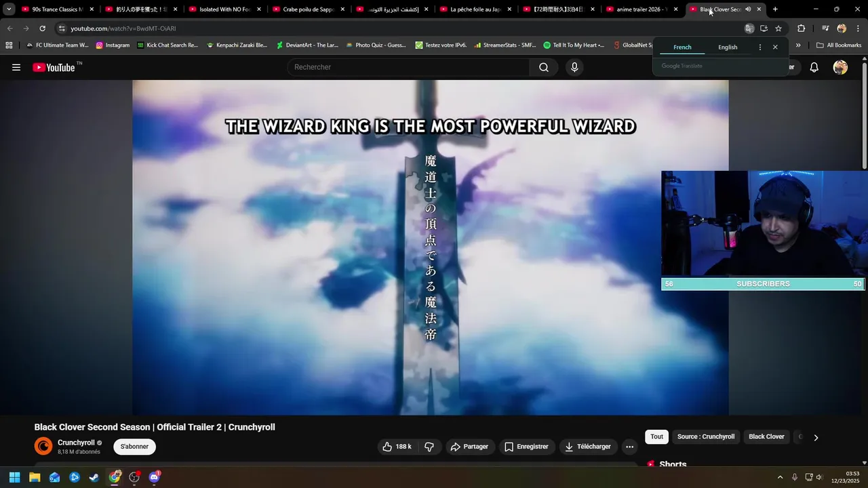Open FC Ultimate Team bookmark
Viewport: 868px width, 488px height.
(57, 45)
